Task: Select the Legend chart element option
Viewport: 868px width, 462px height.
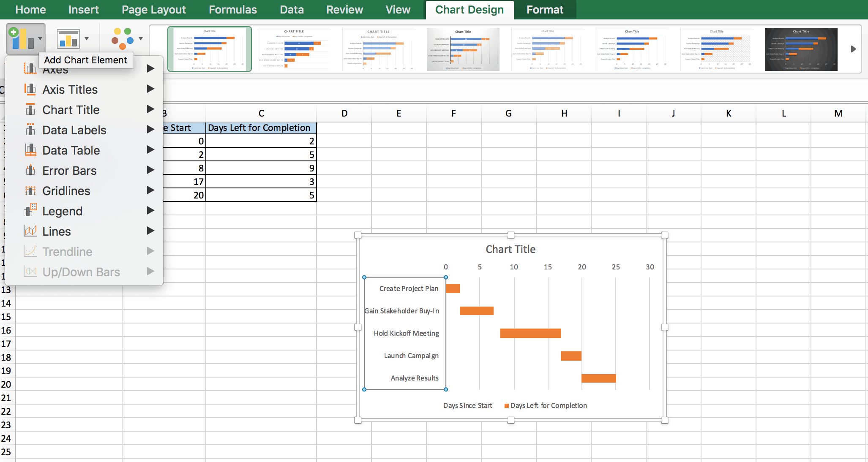Action: point(62,211)
